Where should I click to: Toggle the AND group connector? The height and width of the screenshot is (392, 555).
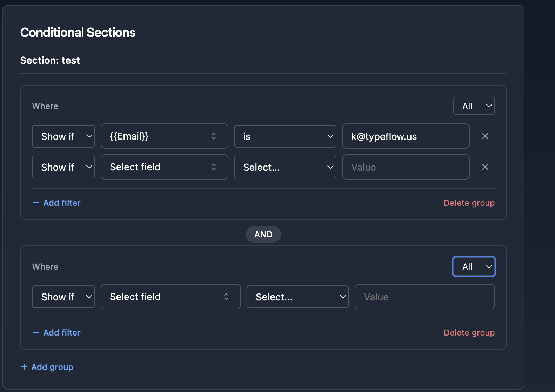263,234
